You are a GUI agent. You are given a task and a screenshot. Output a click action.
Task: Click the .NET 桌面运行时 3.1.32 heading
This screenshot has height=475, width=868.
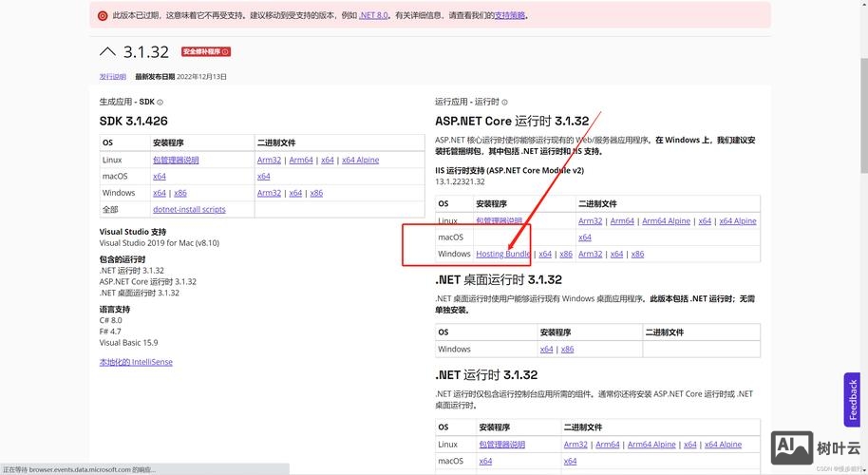click(499, 280)
